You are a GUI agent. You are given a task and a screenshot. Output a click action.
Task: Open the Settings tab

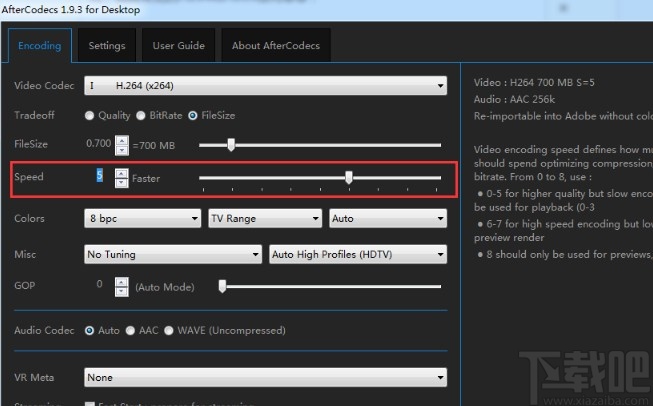click(107, 45)
